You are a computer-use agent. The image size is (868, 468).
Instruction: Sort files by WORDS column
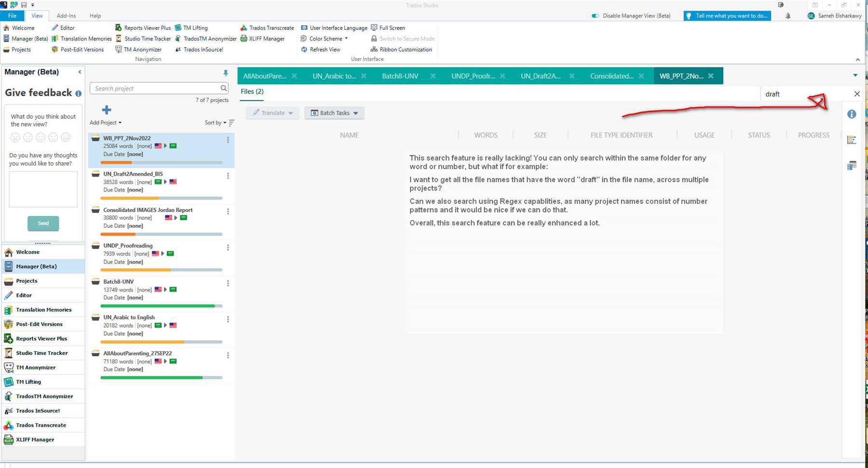point(486,135)
